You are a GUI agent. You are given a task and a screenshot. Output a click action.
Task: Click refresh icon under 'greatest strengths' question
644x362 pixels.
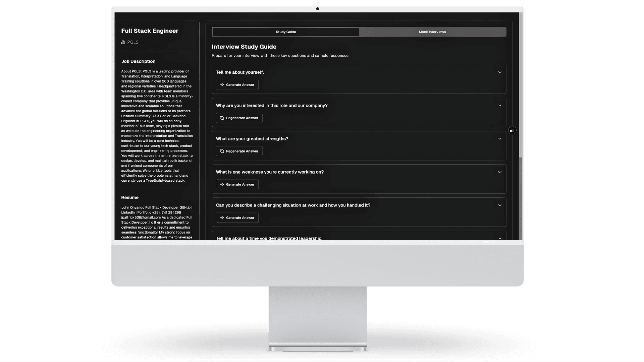coord(222,151)
